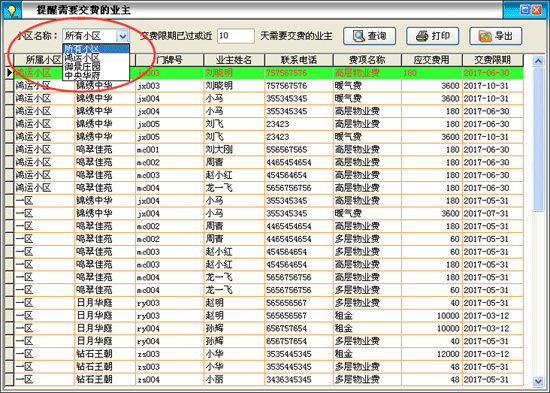This screenshot has height=393, width=550.
Task: Close the reminder window
Action: [537, 10]
